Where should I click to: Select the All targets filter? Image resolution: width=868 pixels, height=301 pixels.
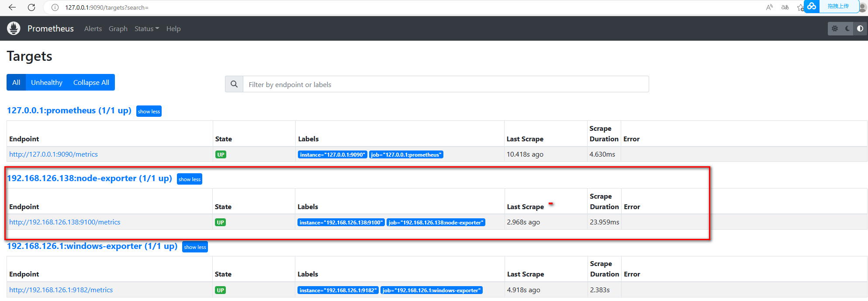pos(16,82)
